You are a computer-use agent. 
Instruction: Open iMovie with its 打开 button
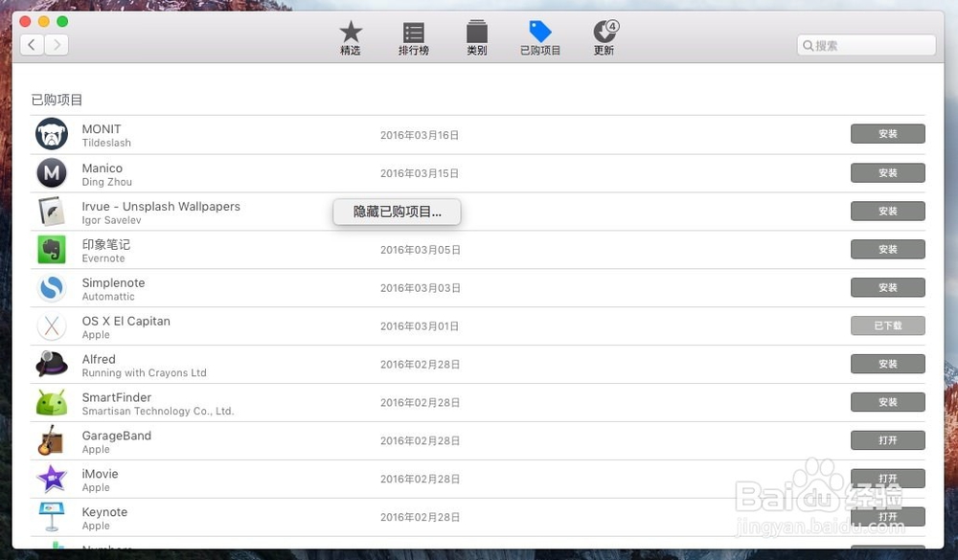(888, 479)
